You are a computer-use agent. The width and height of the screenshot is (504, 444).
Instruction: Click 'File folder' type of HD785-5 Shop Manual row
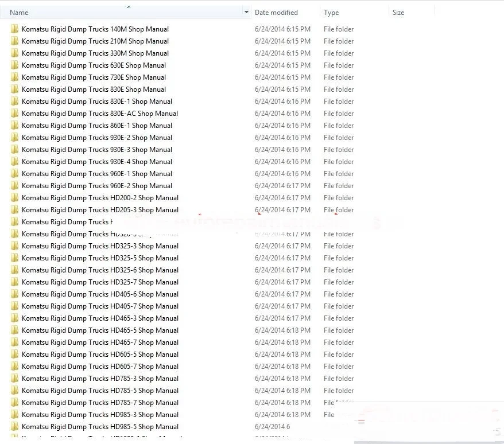pos(339,391)
